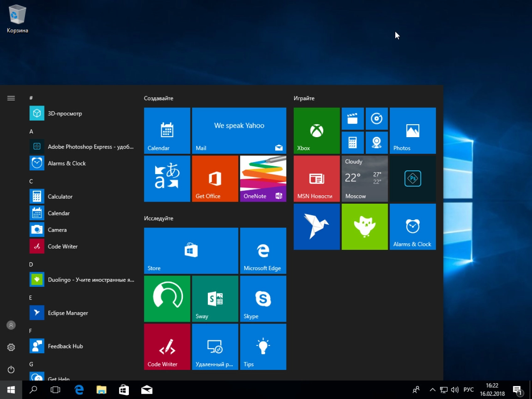Launch the Duolingo green owl tile
The image size is (532, 399).
click(365, 227)
